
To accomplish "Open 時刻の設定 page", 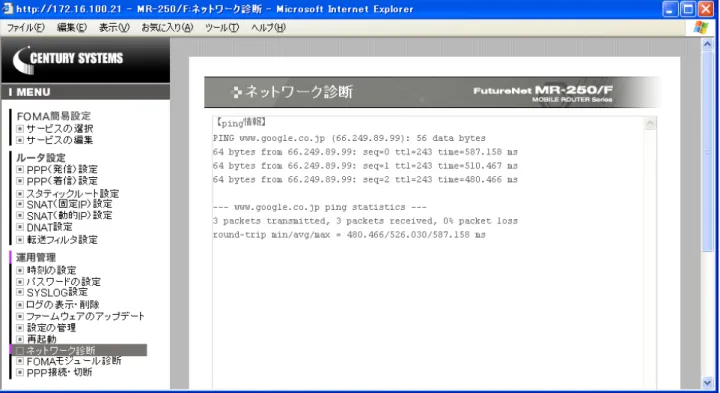I will point(51,270).
